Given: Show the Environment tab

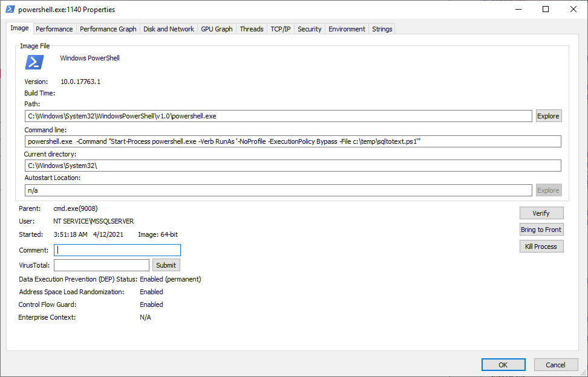Looking at the screenshot, I should click(347, 29).
